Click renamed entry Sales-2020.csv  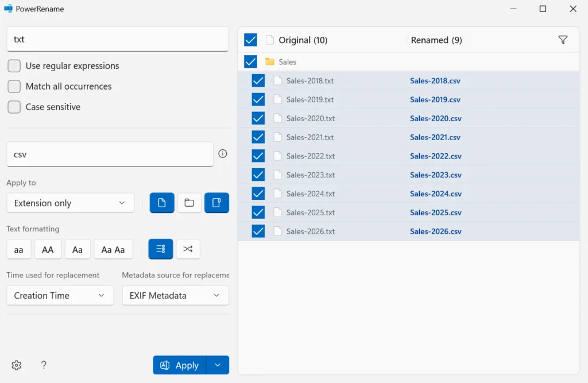tap(436, 118)
